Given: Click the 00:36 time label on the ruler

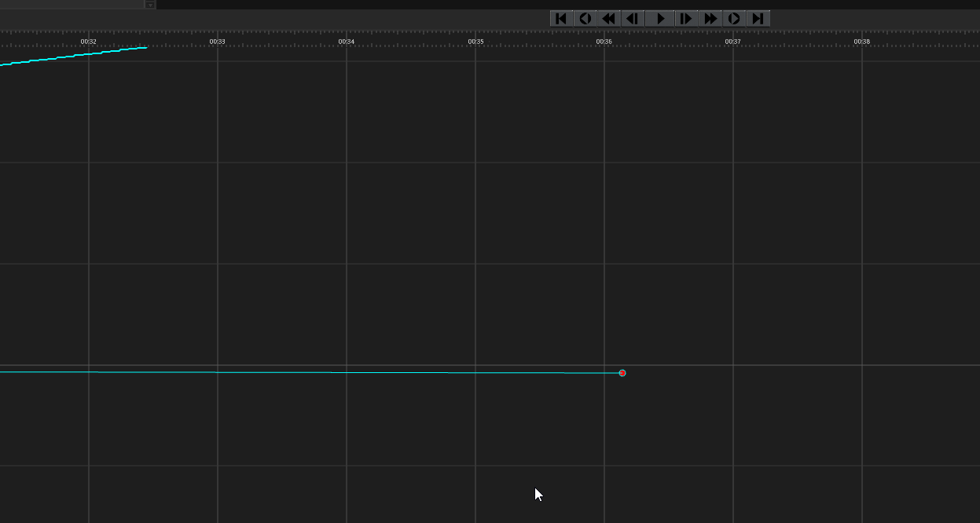Looking at the screenshot, I should coord(604,42).
